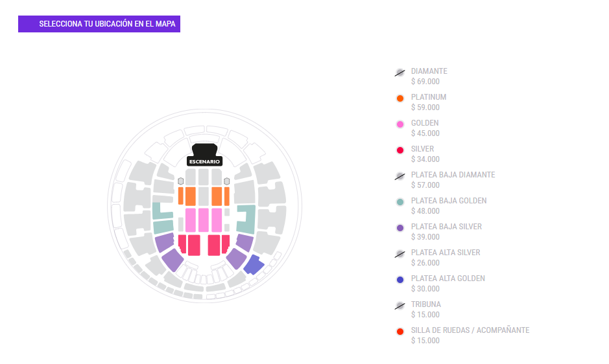
Task: Click the black Escenario stage on map
Action: (204, 155)
